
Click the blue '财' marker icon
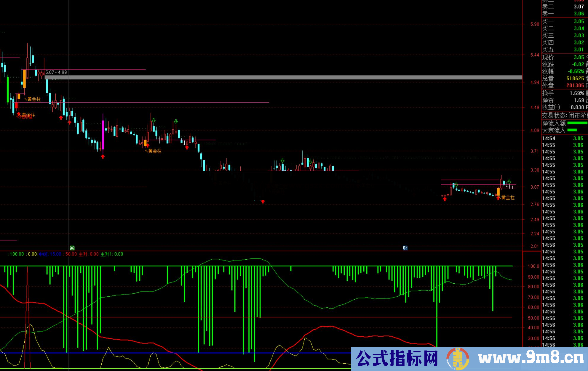[405, 248]
